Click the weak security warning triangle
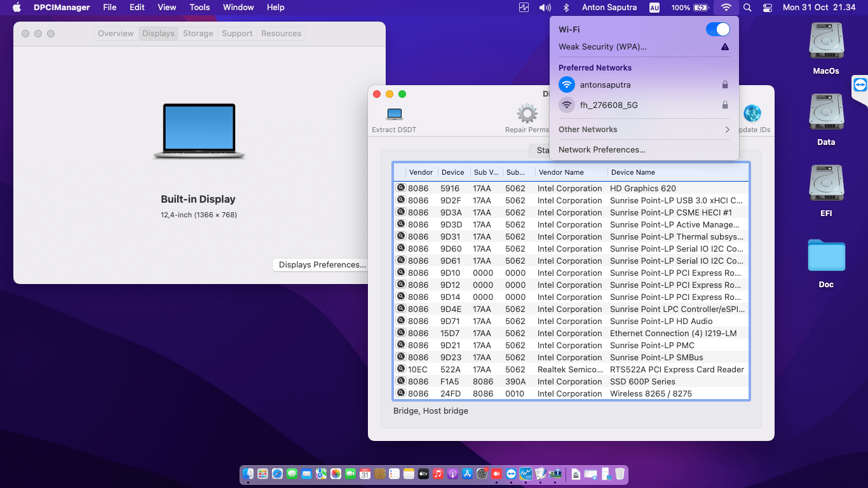 [x=725, y=47]
